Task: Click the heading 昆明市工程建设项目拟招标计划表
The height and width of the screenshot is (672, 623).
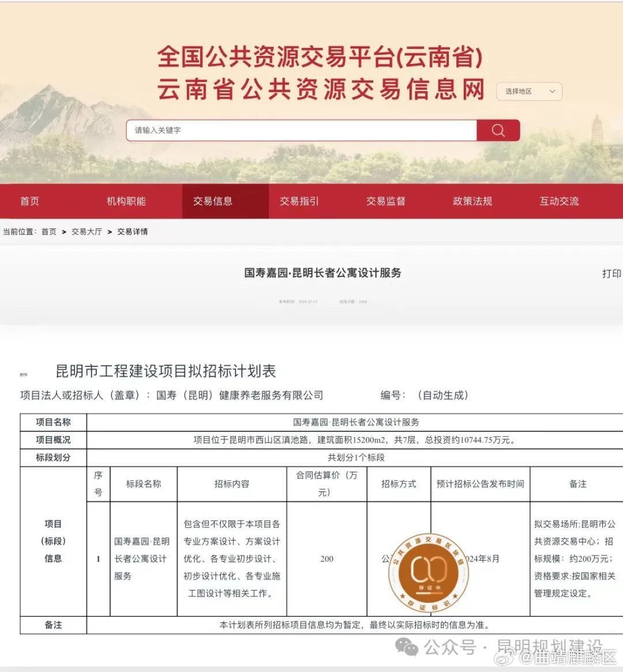Action: coord(166,371)
